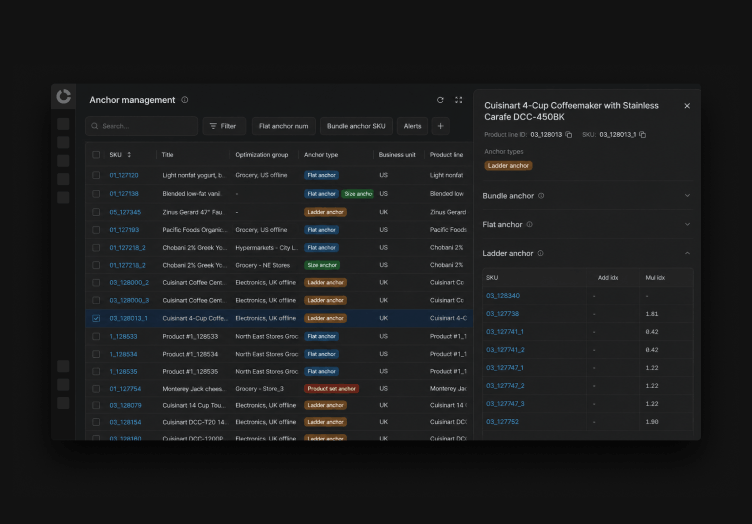This screenshot has height=524, width=752.
Task: Toggle the select-all checkbox in the table header
Action: 96,155
